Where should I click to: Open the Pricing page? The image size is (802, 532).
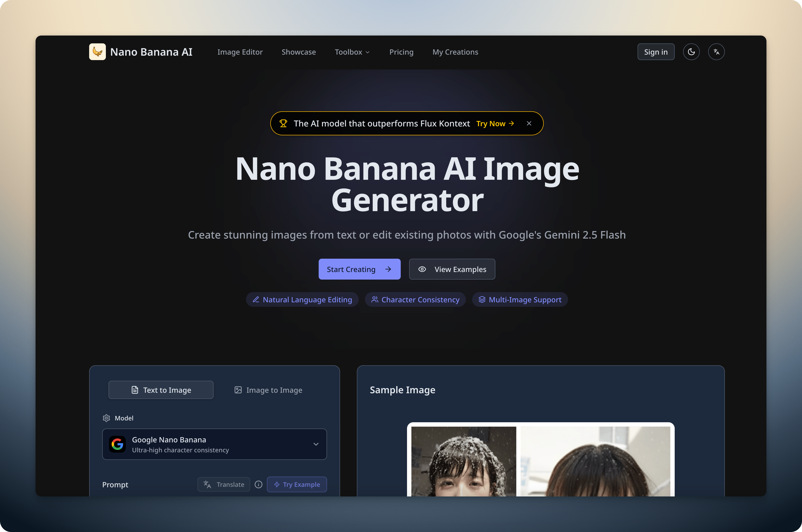tap(402, 52)
